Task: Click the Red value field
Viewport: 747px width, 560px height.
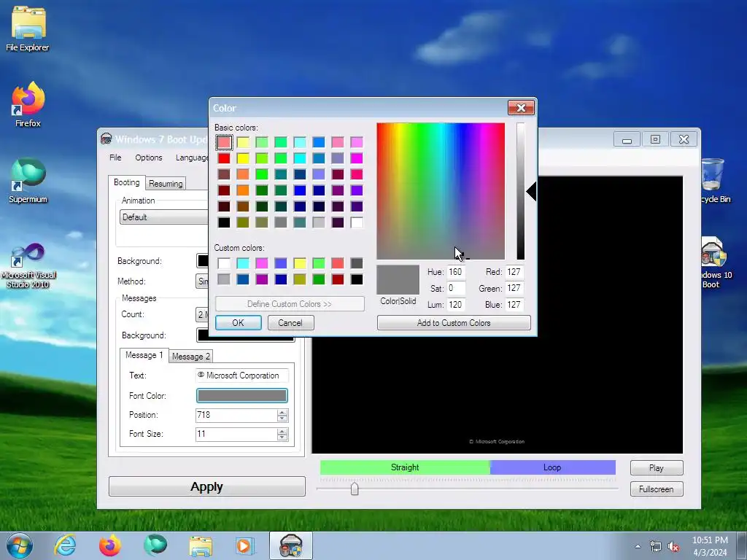Action: [x=514, y=272]
